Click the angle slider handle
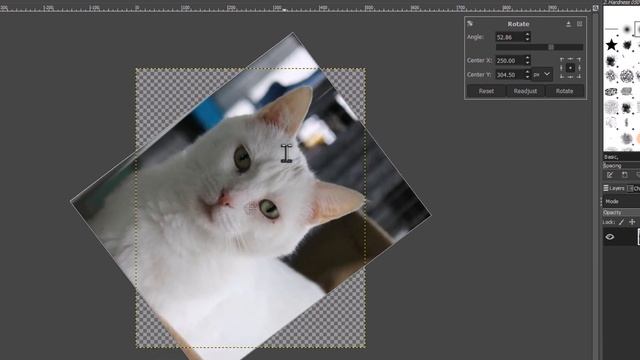Viewport: 640px width, 360px height. pyautogui.click(x=551, y=47)
